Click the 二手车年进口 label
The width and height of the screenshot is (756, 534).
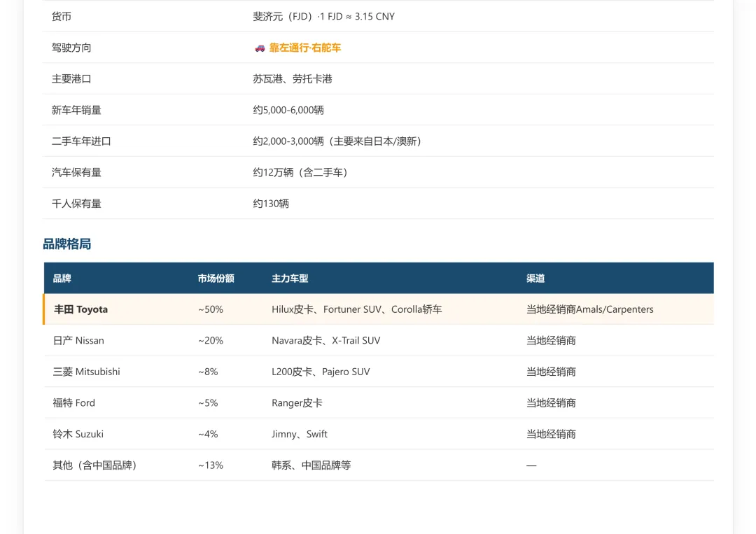click(x=81, y=141)
